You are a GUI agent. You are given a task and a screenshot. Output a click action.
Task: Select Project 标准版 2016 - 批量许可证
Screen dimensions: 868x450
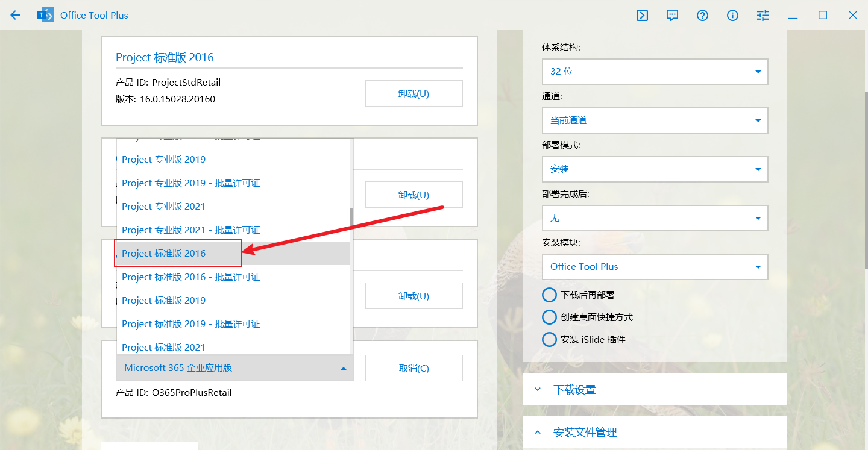point(233,277)
